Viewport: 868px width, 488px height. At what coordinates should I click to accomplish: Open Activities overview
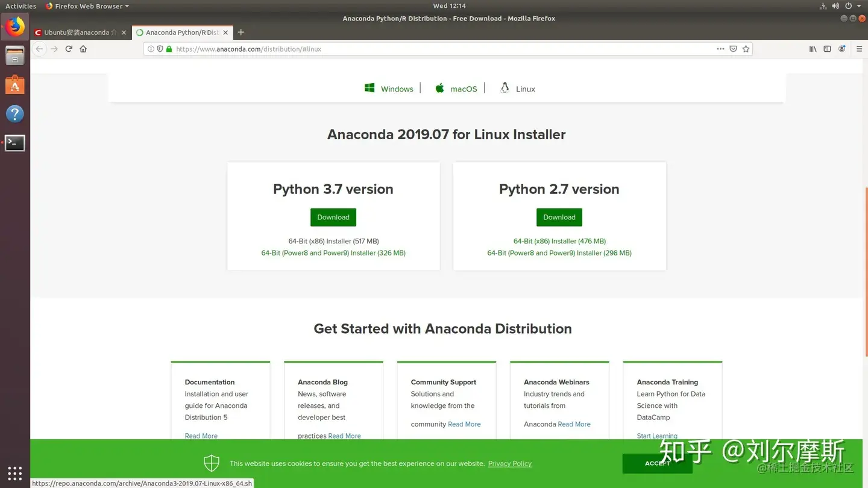tap(20, 6)
